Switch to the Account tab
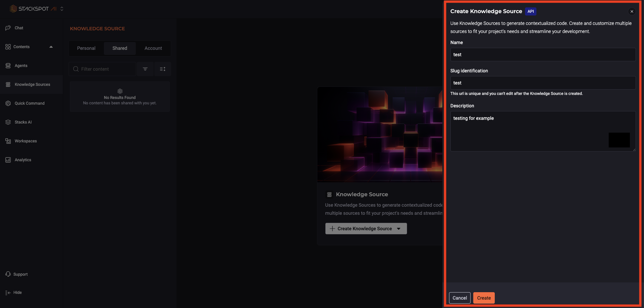The width and height of the screenshot is (644, 308). point(153,48)
